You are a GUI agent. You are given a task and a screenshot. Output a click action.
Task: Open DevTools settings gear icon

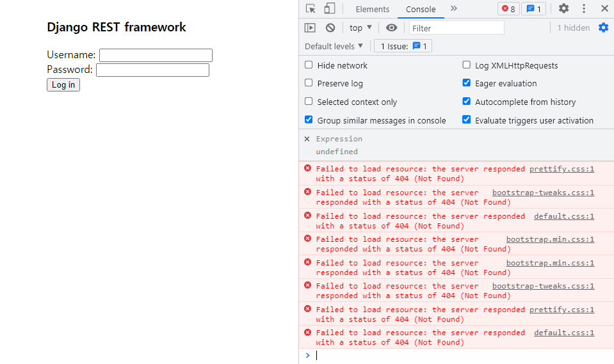(563, 8)
